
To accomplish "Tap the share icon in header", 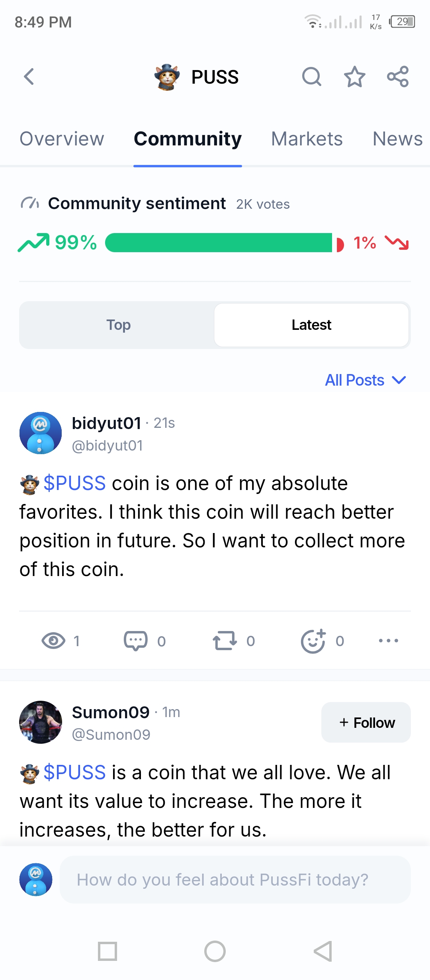I will pos(398,76).
